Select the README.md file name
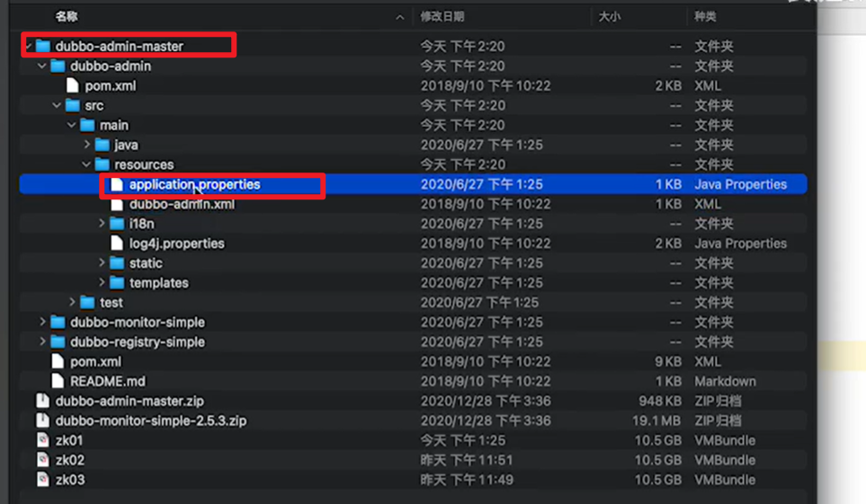This screenshot has height=504, width=866. point(108,382)
